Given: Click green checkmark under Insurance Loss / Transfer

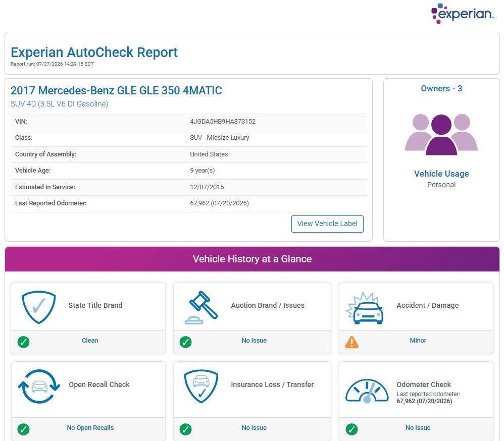Looking at the screenshot, I should pyautogui.click(x=185, y=429).
